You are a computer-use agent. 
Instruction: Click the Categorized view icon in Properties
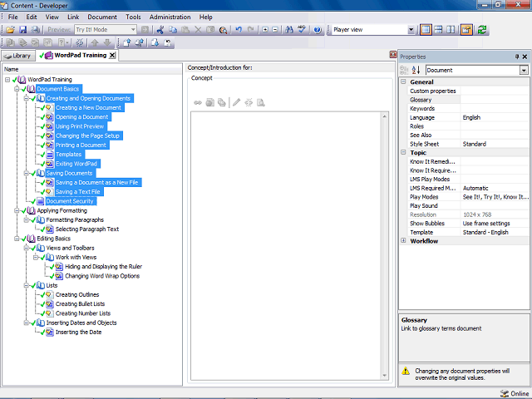(x=404, y=70)
